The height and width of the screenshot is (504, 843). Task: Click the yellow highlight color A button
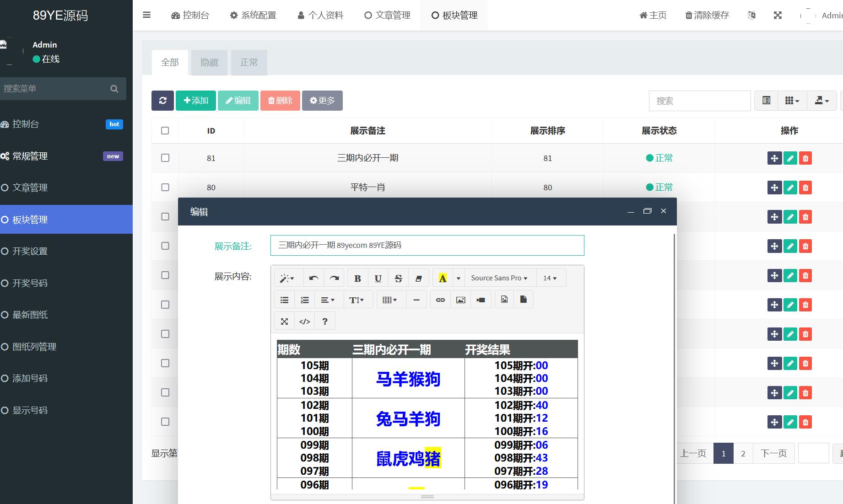point(443,278)
